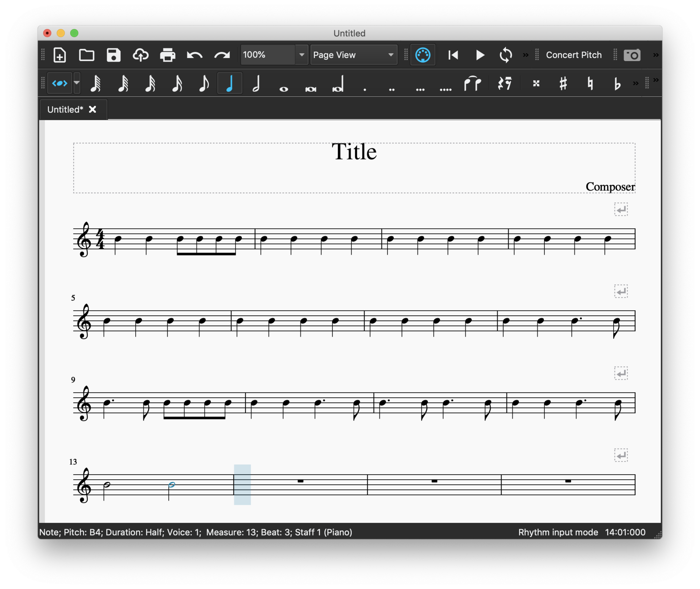Click the Title text on the score
This screenshot has width=700, height=589.
coord(354,152)
